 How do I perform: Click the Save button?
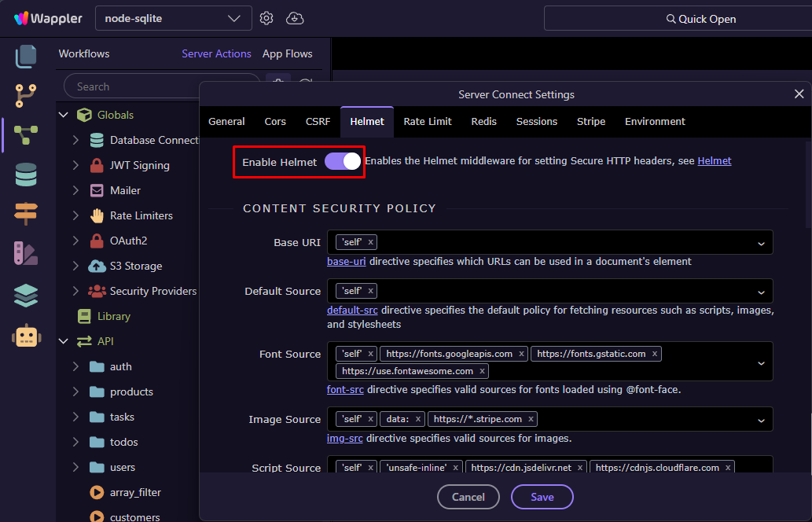542,497
